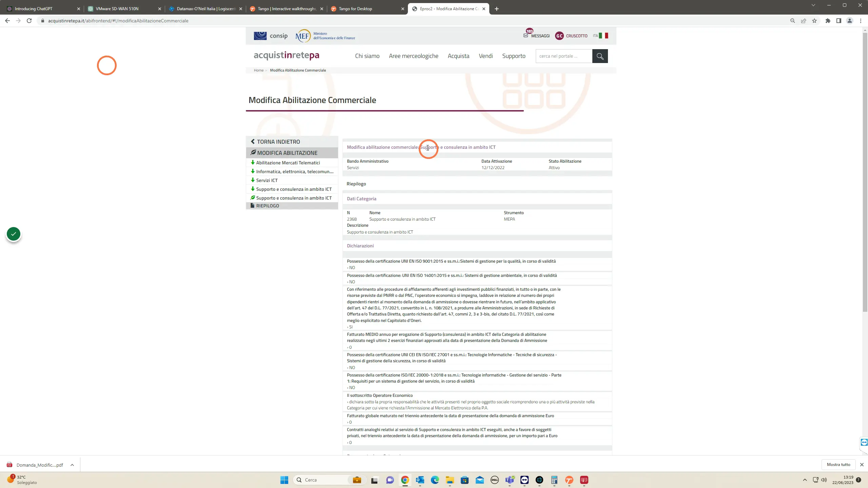The width and height of the screenshot is (868, 488).
Task: Open the Windows Start menu
Action: 284,480
